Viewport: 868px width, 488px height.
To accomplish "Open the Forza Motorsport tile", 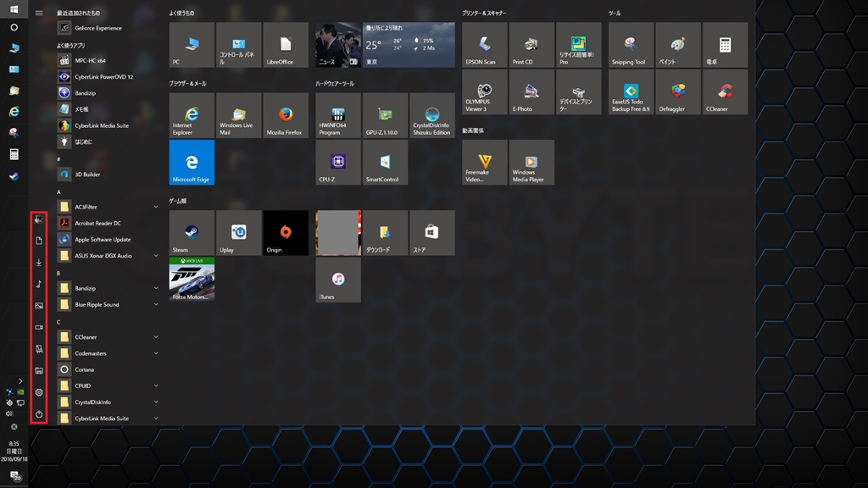I will tap(192, 280).
